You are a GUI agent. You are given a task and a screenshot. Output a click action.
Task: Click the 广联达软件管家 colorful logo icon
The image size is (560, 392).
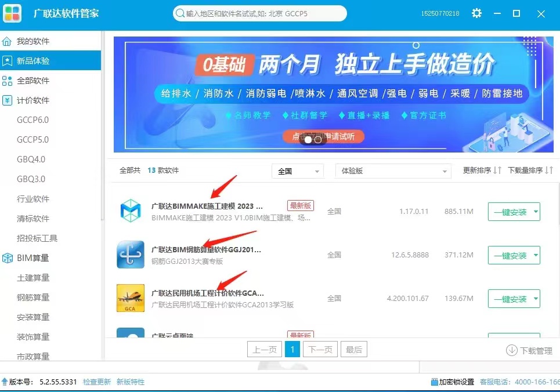click(x=12, y=13)
